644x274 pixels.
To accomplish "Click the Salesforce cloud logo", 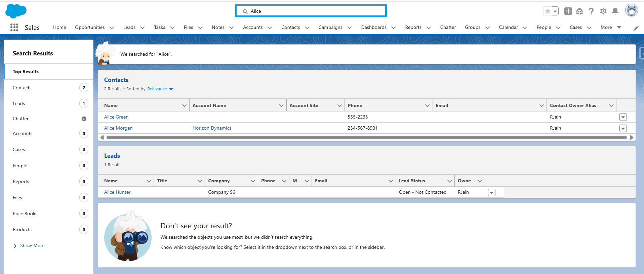I will (16, 11).
